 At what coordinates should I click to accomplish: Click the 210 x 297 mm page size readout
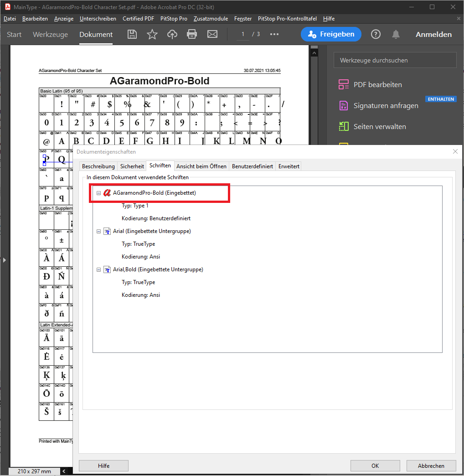pos(34,471)
